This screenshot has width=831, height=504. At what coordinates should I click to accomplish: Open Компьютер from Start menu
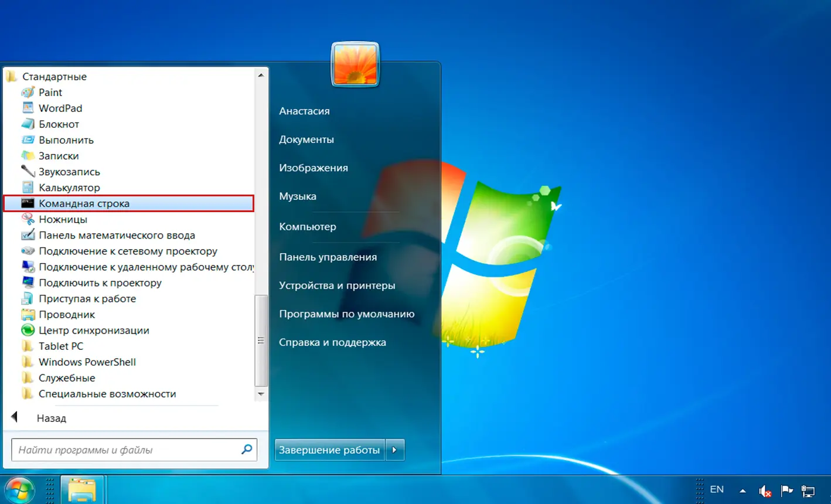(x=308, y=226)
